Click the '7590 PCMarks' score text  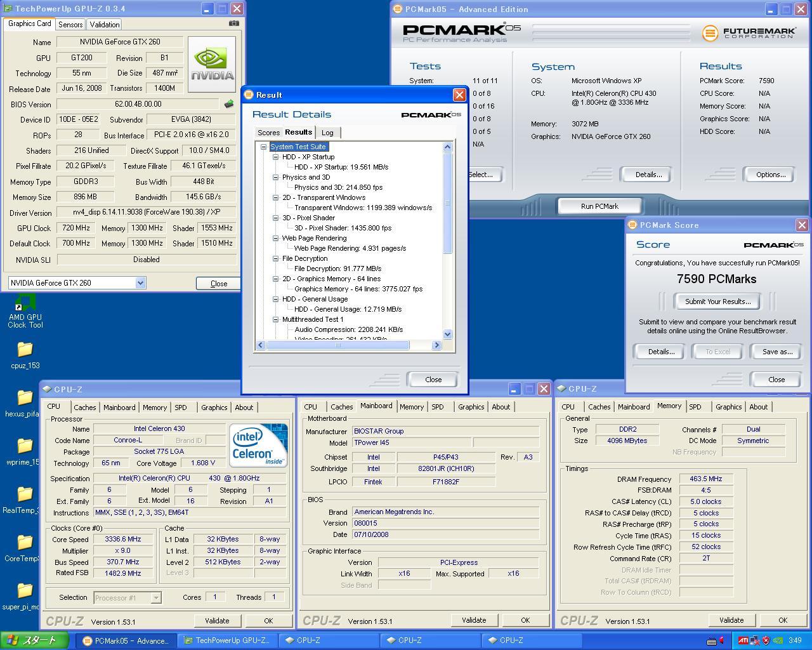click(x=716, y=279)
